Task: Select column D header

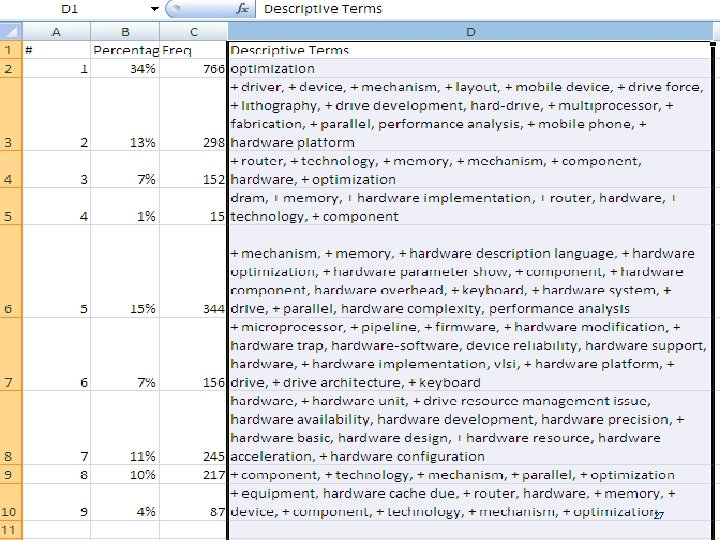Action: (x=471, y=32)
